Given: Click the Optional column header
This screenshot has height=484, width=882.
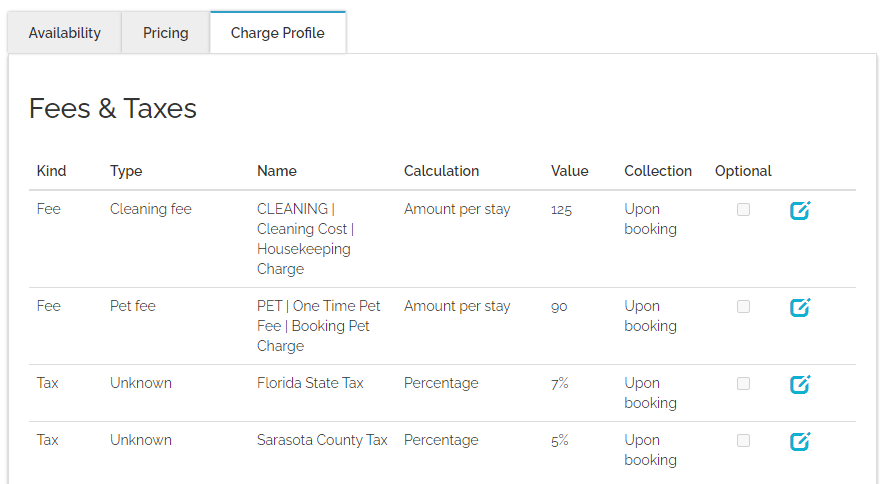Looking at the screenshot, I should click(x=743, y=171).
